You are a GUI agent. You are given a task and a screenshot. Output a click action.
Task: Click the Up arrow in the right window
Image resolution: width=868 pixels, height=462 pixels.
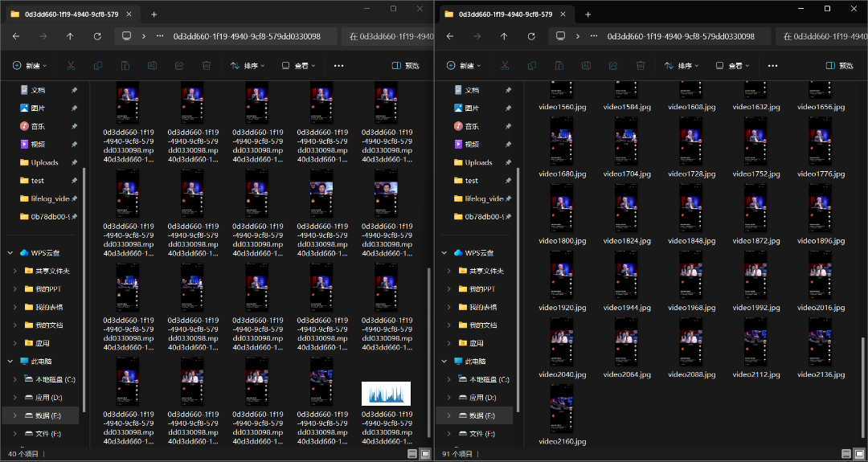coord(504,36)
